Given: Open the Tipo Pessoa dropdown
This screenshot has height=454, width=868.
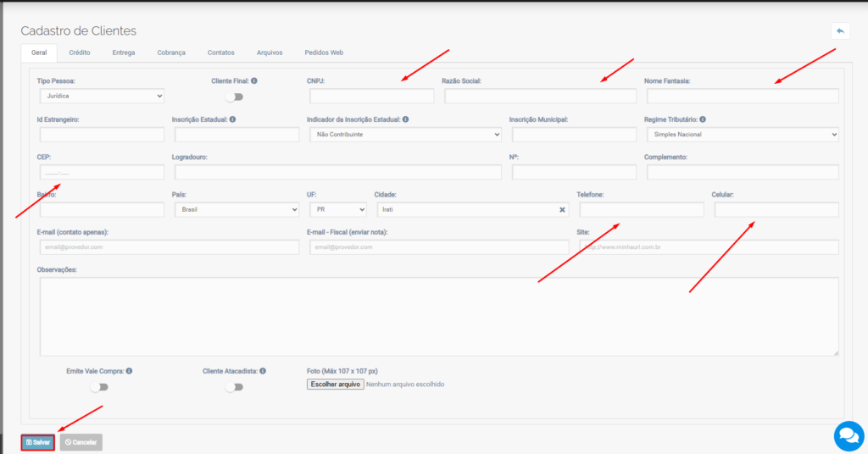Looking at the screenshot, I should [102, 97].
